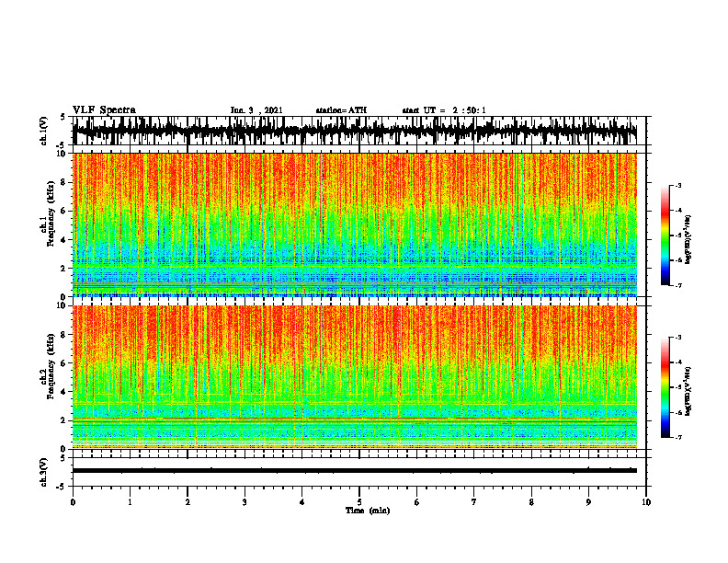
Task: Click the "8" kHz tick of ch.2 spectrogram
Action: 64,335
